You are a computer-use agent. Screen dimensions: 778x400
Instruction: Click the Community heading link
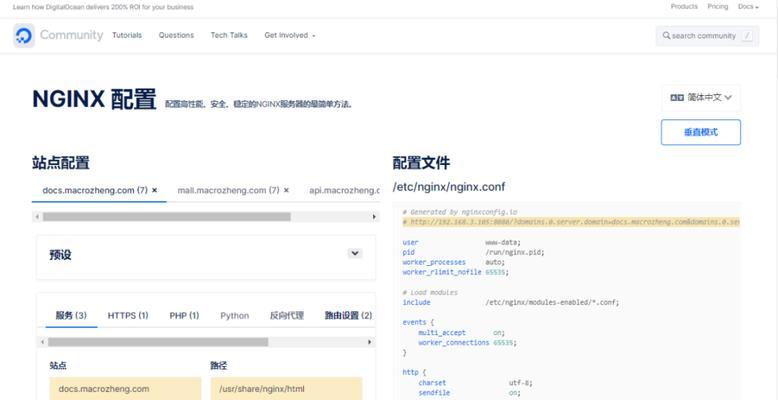click(x=71, y=35)
